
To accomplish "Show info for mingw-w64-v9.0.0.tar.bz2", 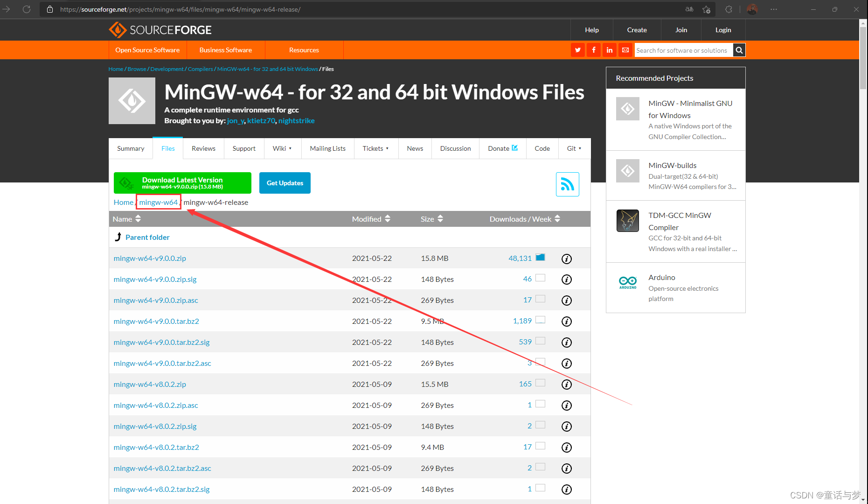I will (567, 322).
